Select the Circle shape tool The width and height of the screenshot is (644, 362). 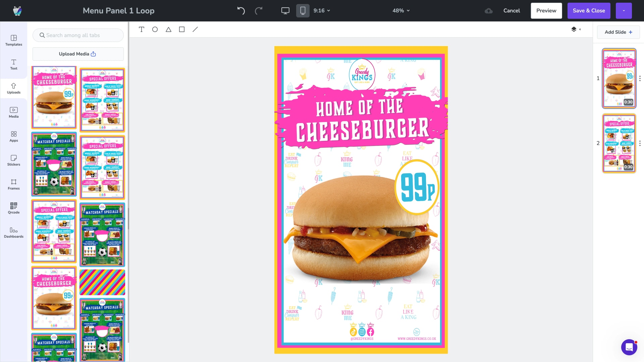(x=155, y=29)
